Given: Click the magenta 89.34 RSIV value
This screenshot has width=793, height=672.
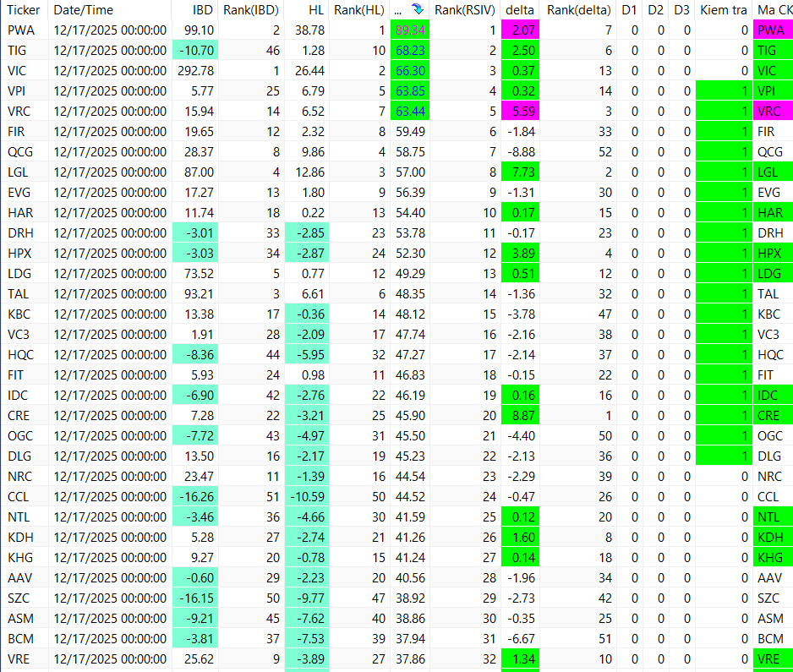Looking at the screenshot, I should pos(410,30).
